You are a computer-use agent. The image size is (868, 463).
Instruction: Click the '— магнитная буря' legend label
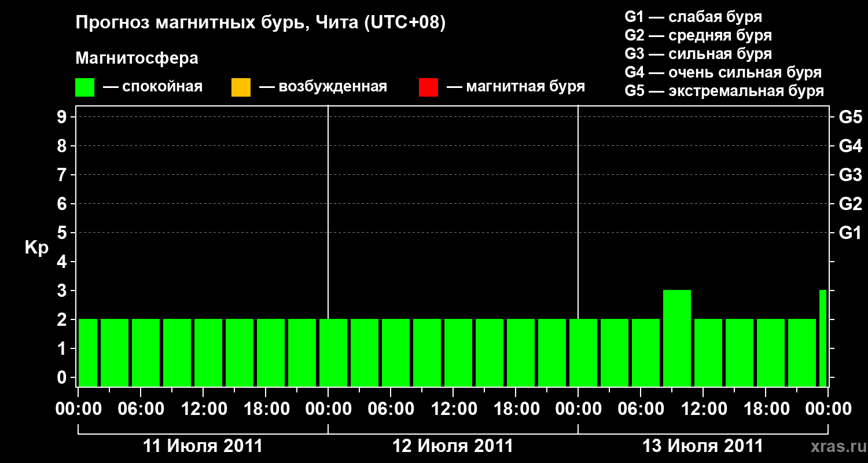516,87
